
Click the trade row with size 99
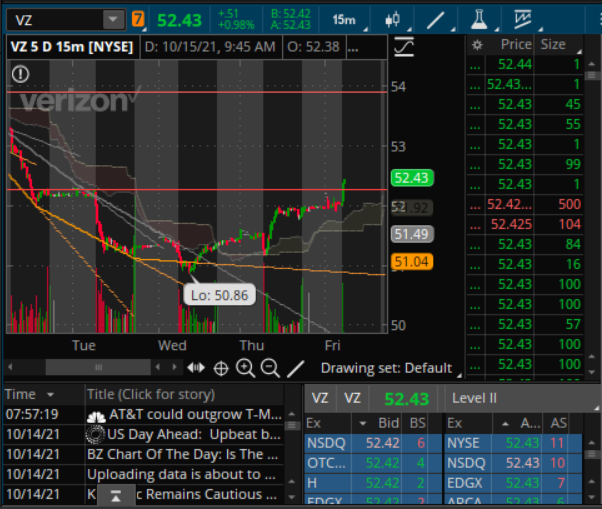pyautogui.click(x=525, y=164)
